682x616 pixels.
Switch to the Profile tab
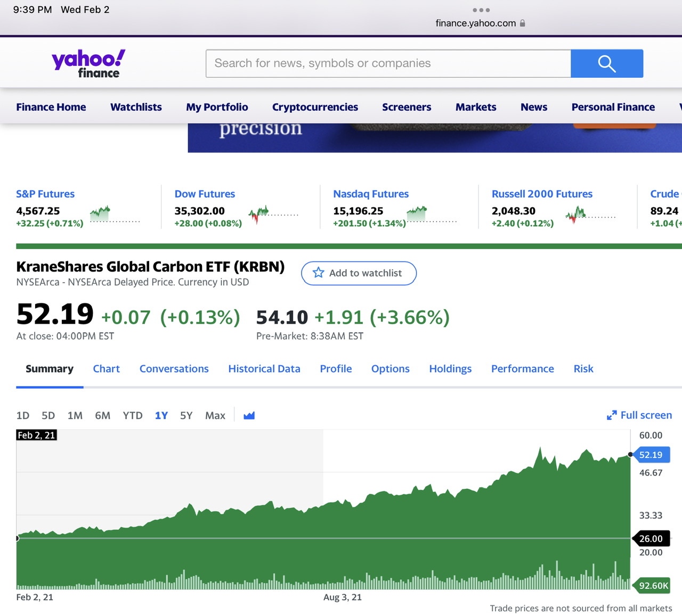click(336, 369)
